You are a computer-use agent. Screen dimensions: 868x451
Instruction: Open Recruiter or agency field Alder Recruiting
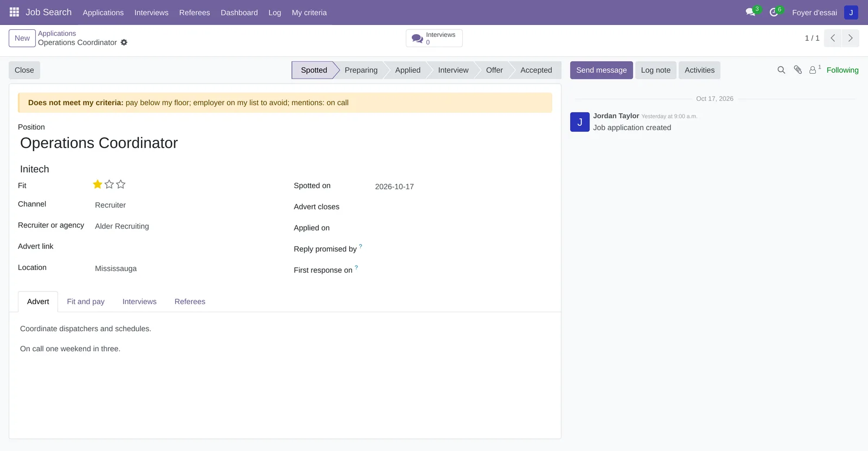(x=184, y=226)
